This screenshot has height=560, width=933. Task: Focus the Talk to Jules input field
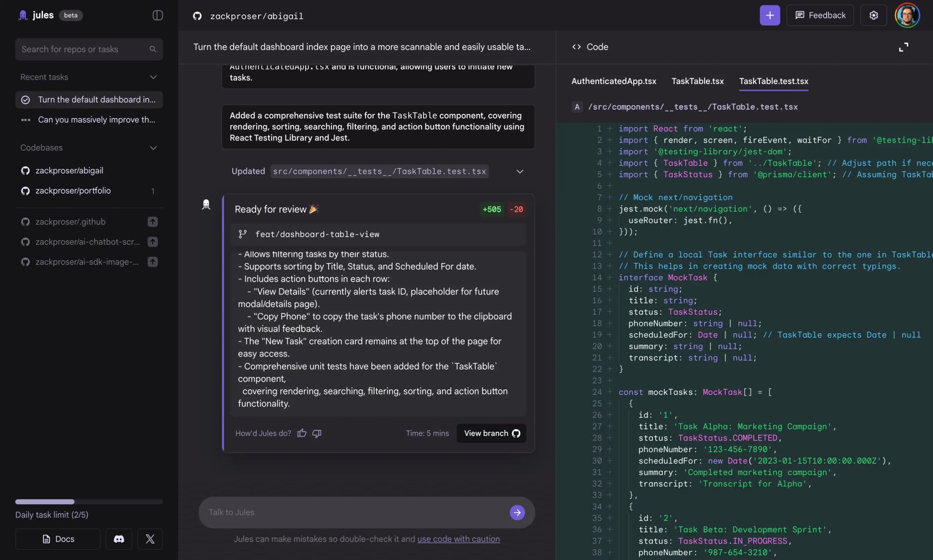click(355, 512)
